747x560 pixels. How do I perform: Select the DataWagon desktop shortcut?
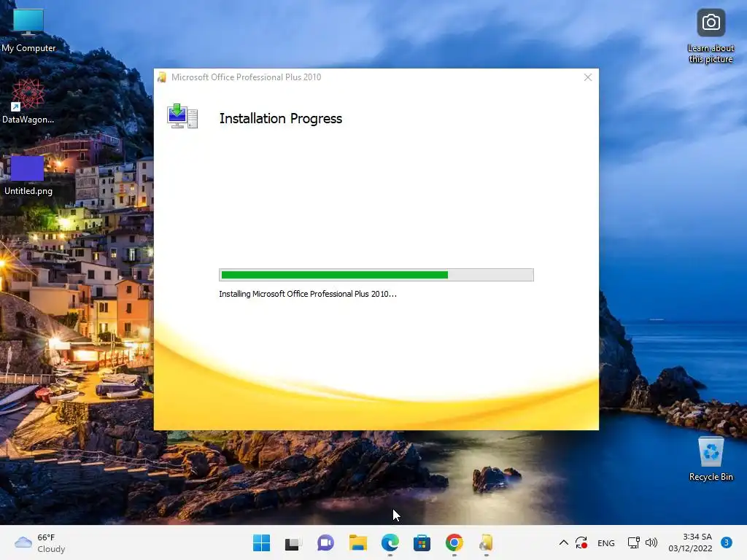tap(28, 101)
